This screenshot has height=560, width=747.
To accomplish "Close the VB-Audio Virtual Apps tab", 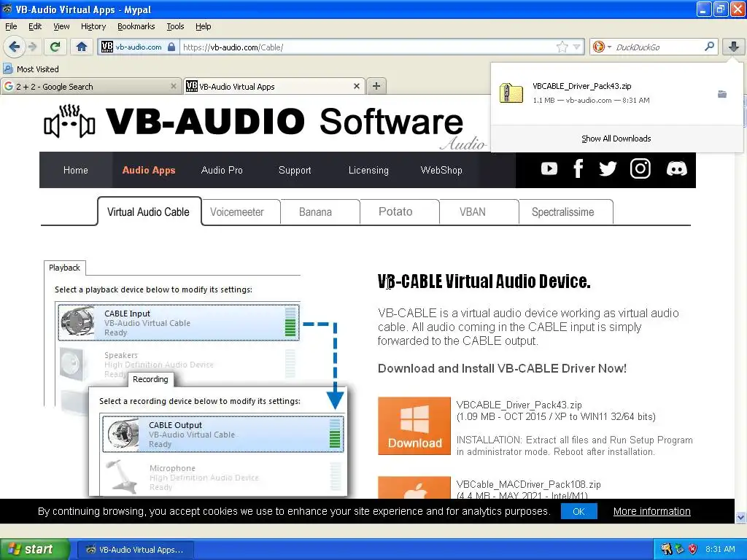I will coord(356,86).
